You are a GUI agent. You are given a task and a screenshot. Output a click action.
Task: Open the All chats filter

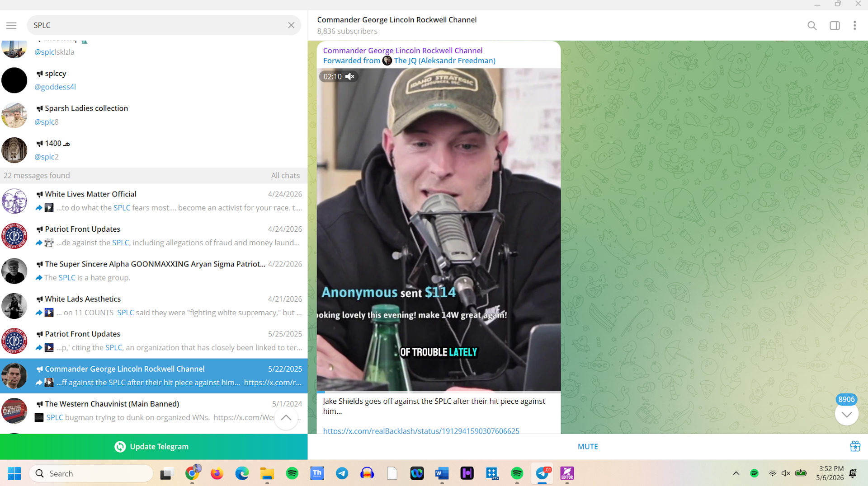(285, 176)
